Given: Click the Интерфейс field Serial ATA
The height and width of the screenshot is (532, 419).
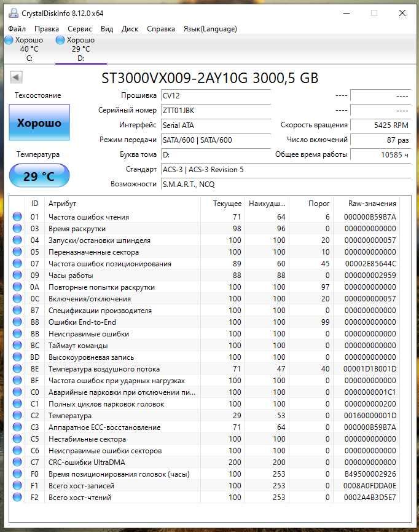Looking at the screenshot, I should coord(216,125).
